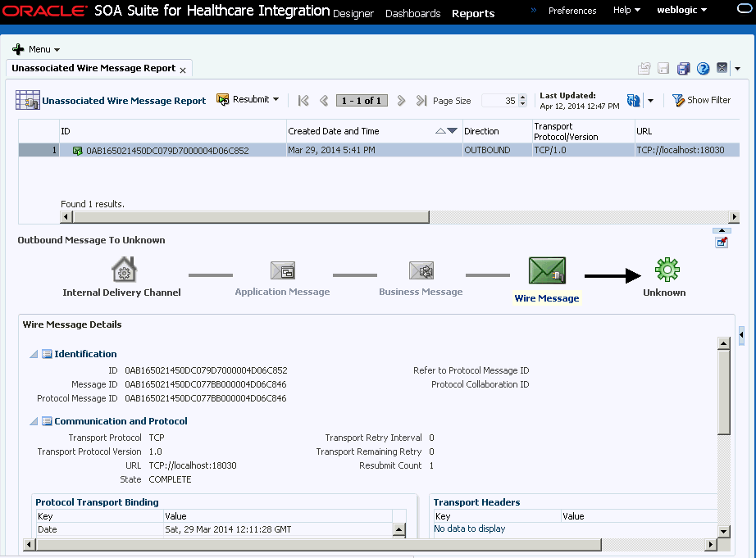Click the Communication and Protocol section icon
This screenshot has width=756, height=558.
pos(47,422)
